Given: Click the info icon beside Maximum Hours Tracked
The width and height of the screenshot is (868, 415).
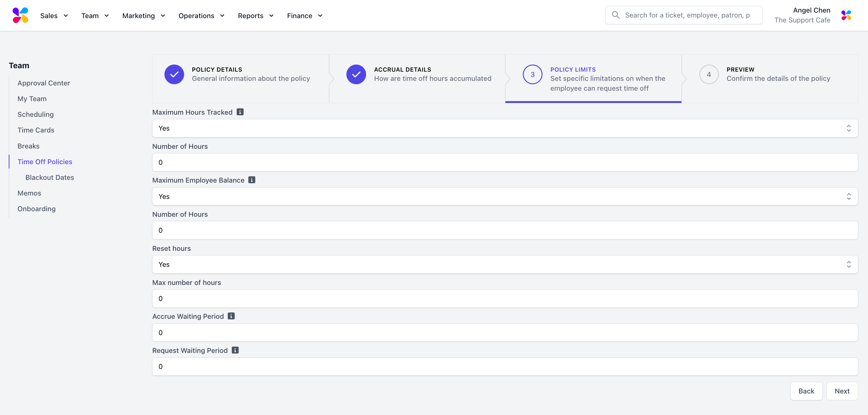Looking at the screenshot, I should tap(240, 112).
